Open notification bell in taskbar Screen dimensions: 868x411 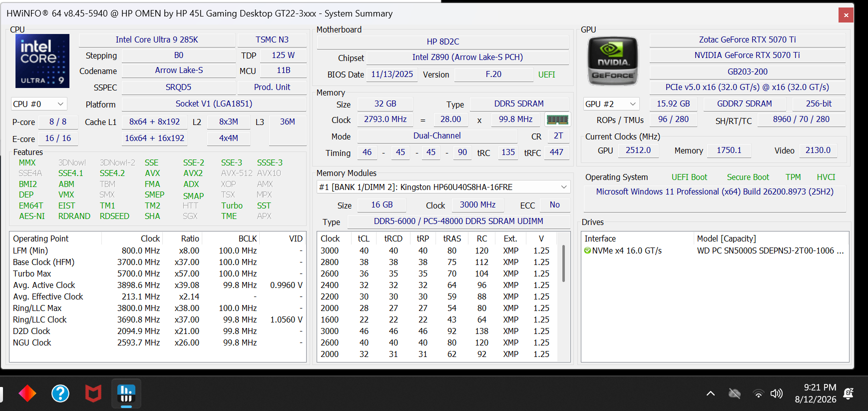coord(848,393)
